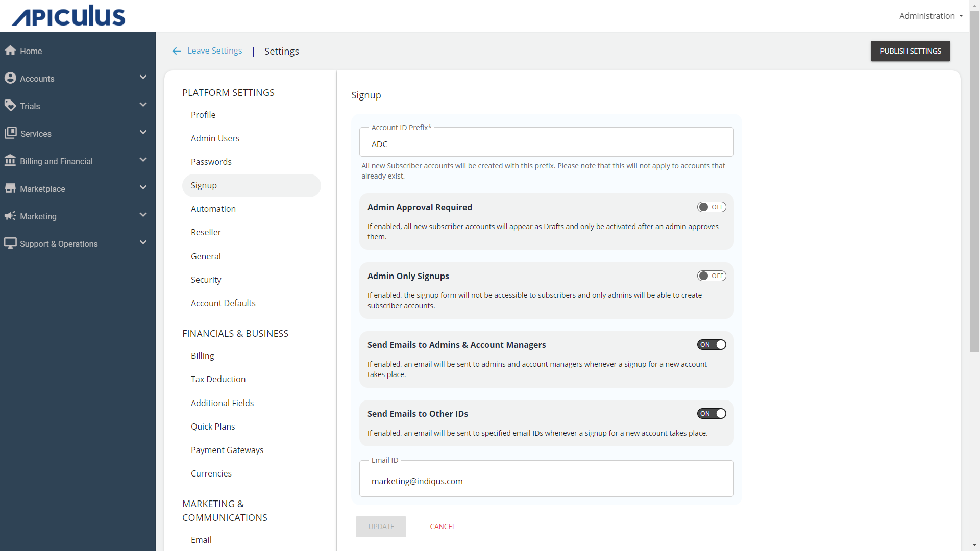This screenshot has height=551, width=980.
Task: Turn on Admin Only Signups
Action: point(712,275)
